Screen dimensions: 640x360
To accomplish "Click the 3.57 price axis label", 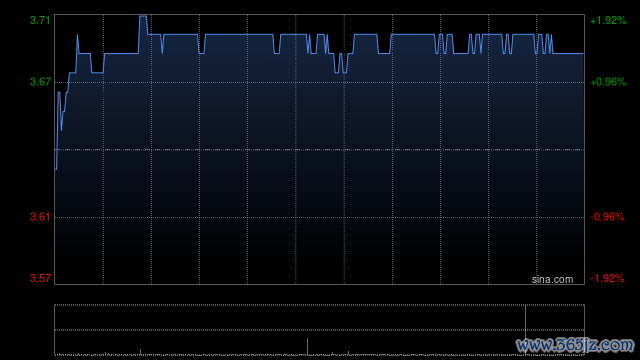I will 40,278.
